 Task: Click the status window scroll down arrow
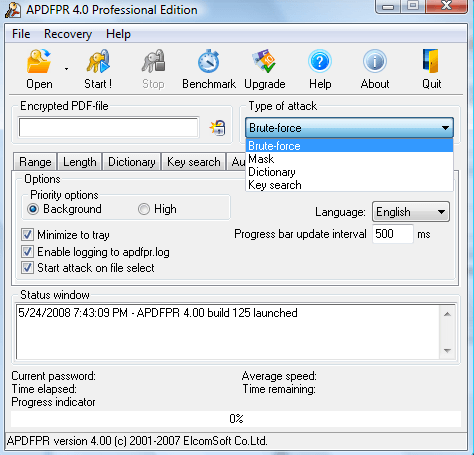(x=447, y=350)
